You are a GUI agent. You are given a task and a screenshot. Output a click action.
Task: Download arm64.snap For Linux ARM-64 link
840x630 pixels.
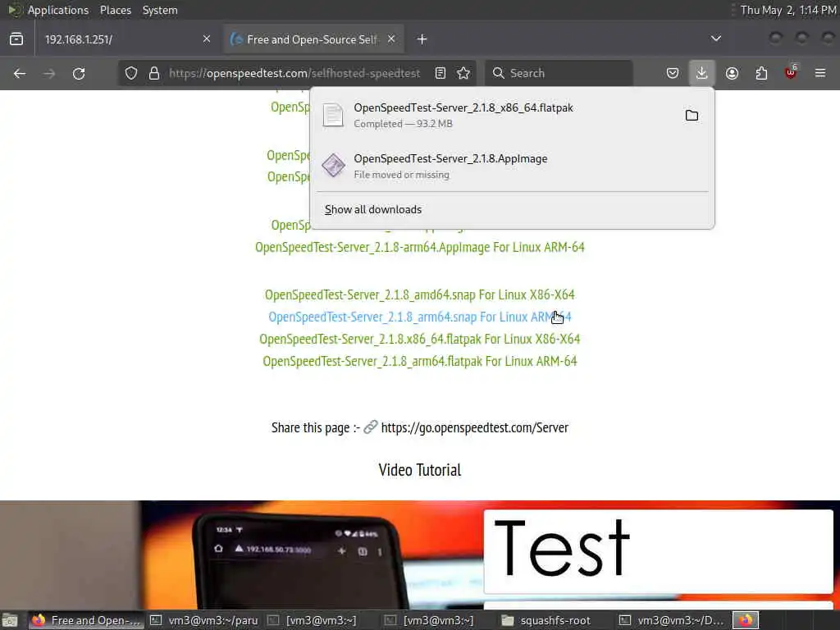(x=419, y=317)
